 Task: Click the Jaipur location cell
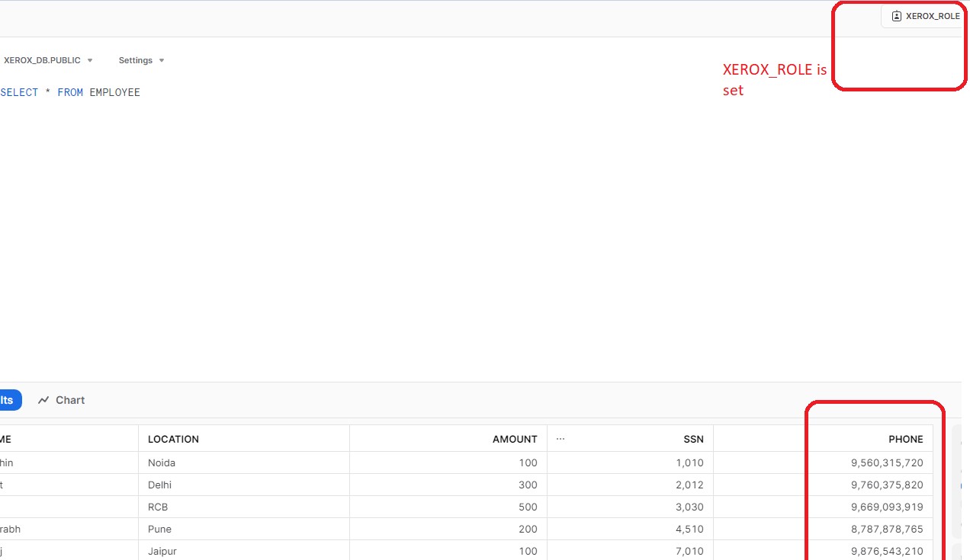162,551
